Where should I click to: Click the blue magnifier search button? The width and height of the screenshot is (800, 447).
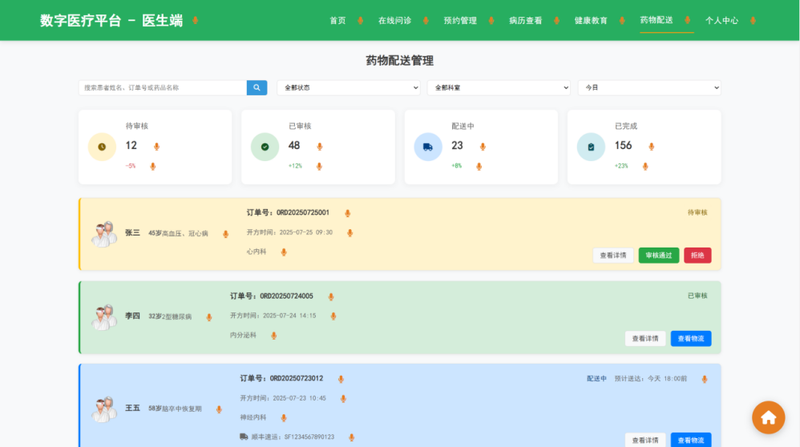(257, 88)
